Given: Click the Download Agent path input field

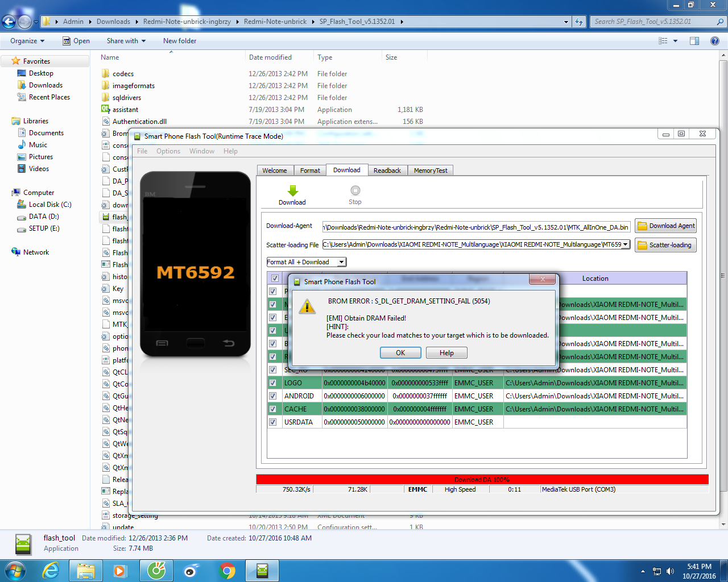Looking at the screenshot, I should point(476,227).
